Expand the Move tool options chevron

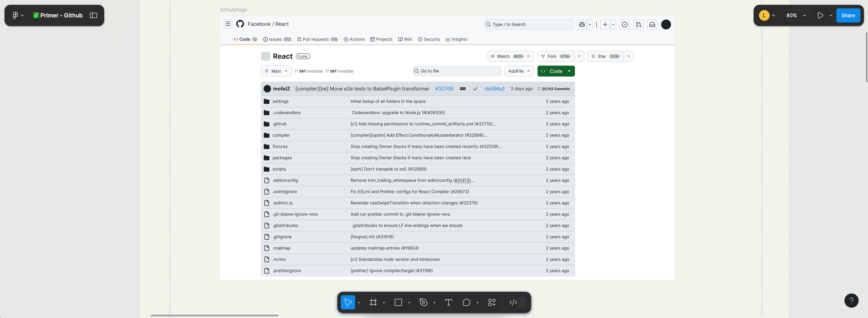pos(359,303)
